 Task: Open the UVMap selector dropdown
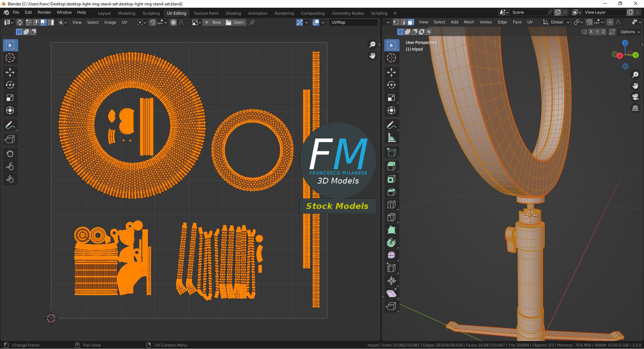point(353,22)
